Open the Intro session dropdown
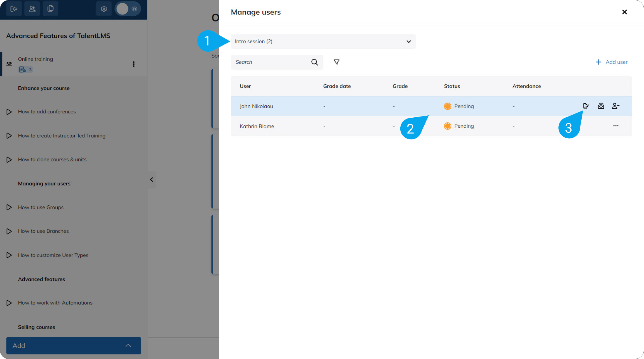This screenshot has height=359, width=644. pos(323,41)
